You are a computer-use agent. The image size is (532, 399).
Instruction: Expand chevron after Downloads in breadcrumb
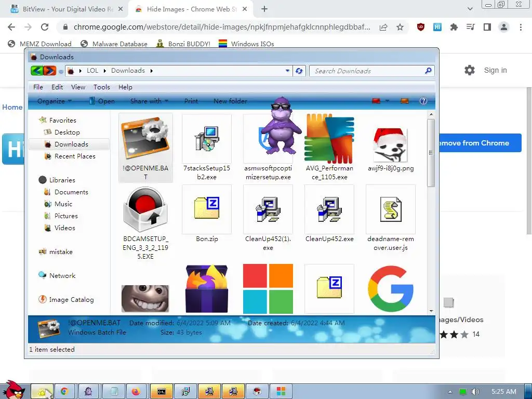point(151,71)
